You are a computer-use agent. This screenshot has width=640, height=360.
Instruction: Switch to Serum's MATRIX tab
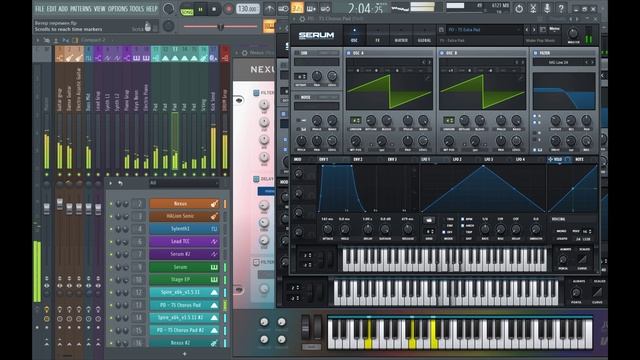tap(401, 35)
